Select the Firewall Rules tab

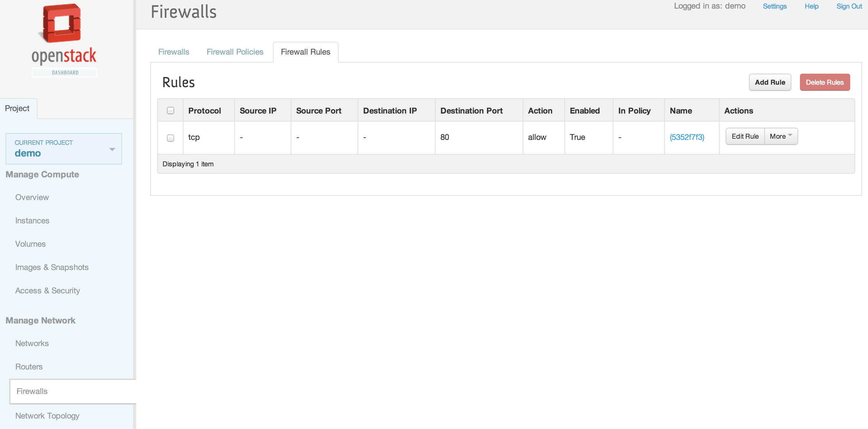click(305, 52)
